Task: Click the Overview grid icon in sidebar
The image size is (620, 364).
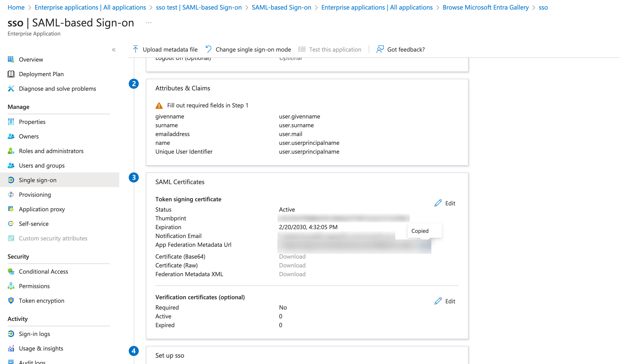Action: 11,59
